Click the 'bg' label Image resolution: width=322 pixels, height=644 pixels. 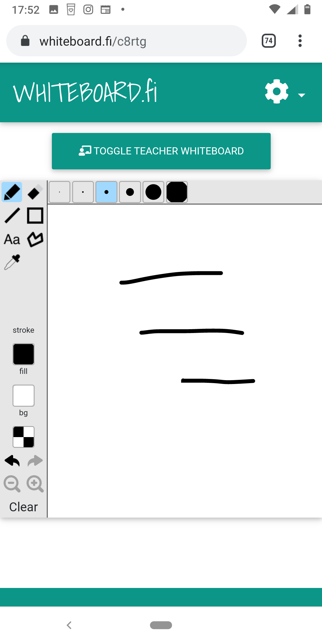24,413
